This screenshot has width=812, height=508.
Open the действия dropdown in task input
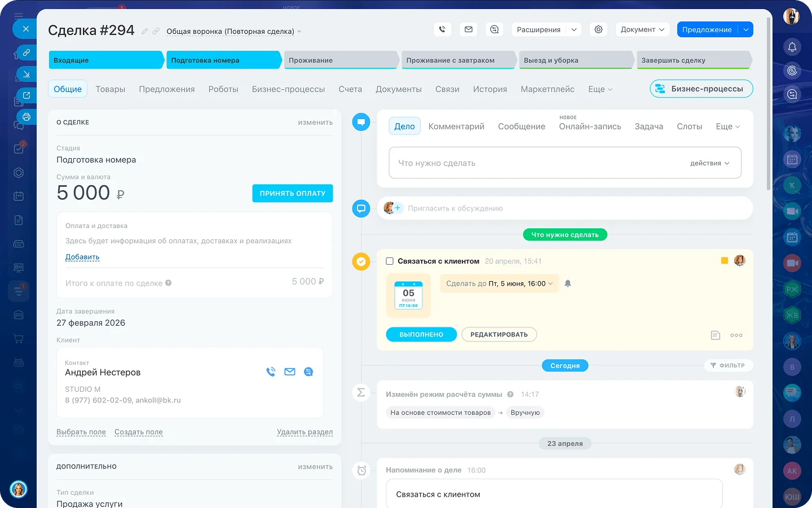710,163
